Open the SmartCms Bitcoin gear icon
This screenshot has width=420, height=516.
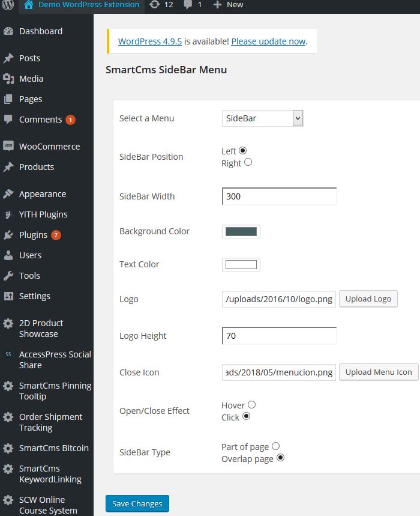tap(8, 448)
